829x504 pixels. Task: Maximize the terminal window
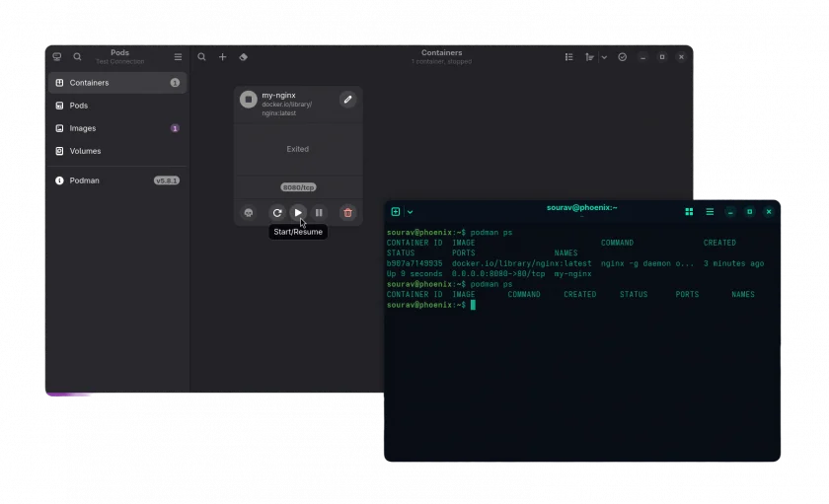[749, 211]
